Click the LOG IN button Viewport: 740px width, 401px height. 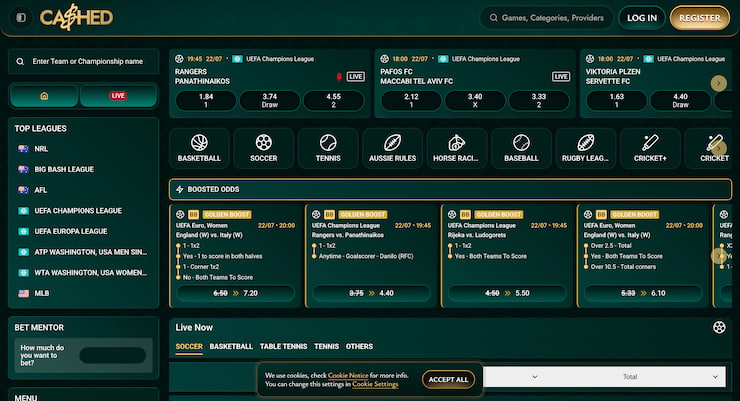(642, 18)
